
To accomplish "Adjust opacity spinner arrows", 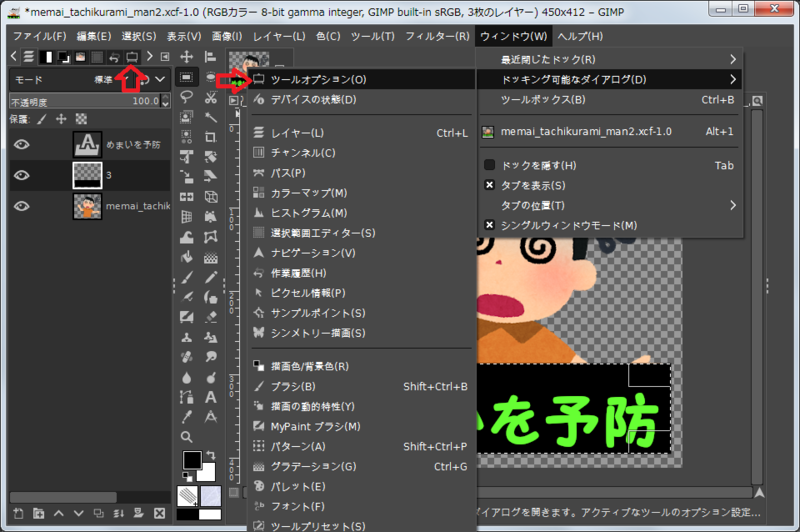I will click(165, 101).
